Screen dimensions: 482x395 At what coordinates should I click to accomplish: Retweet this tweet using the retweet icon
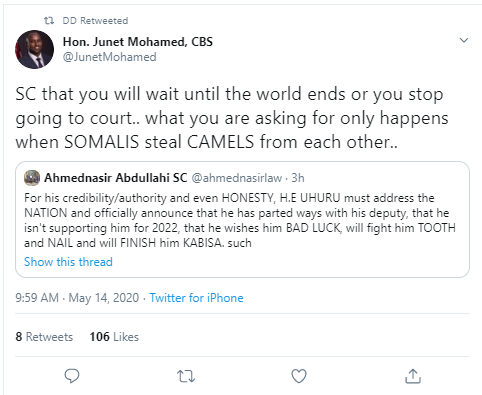pyautogui.click(x=186, y=376)
